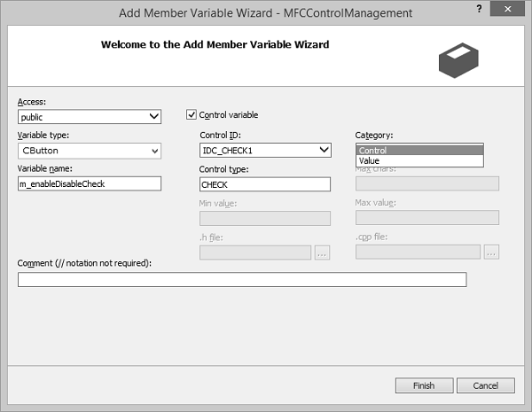Screen dimensions: 532x412
Task: Open the Access dropdown showing public
Action: [154, 116]
